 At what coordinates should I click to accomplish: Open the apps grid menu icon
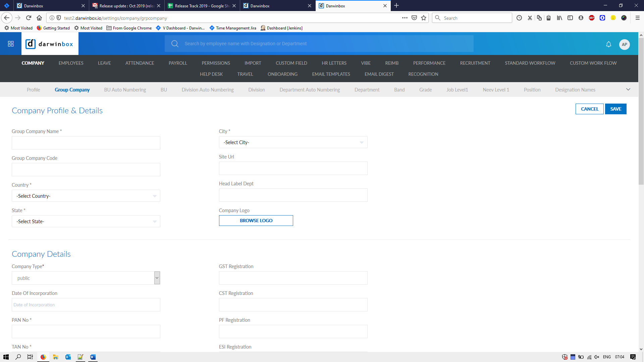coord(11,44)
